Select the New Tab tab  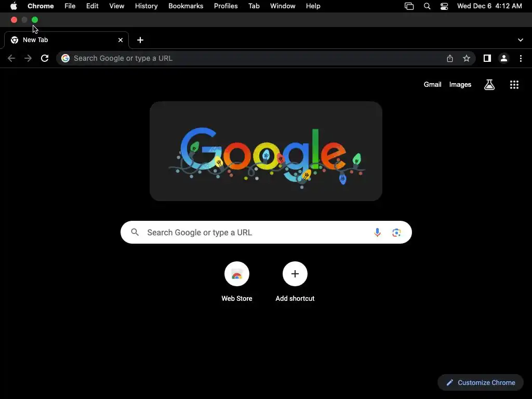point(66,40)
